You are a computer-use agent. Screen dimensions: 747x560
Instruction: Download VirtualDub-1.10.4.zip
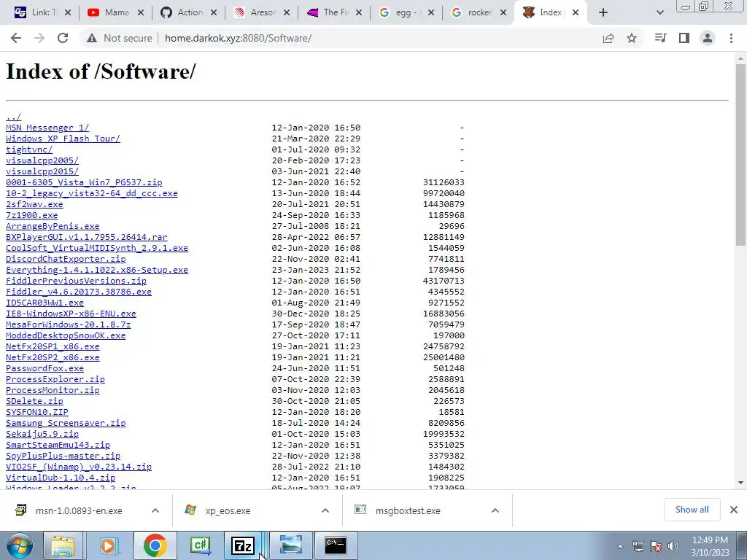click(x=61, y=478)
